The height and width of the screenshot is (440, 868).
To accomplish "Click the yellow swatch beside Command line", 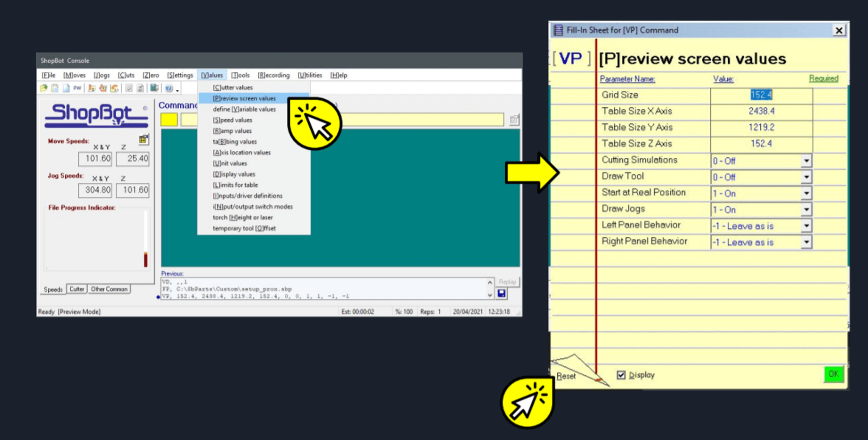I will pyautogui.click(x=169, y=120).
